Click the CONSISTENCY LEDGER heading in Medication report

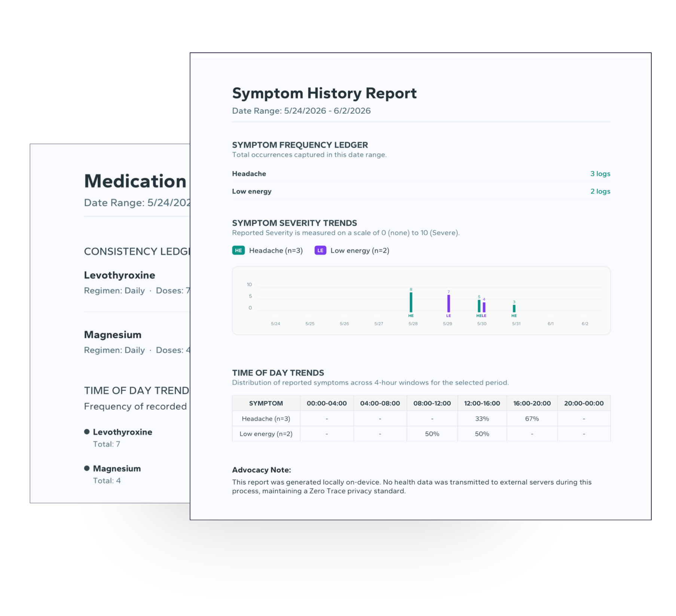137,251
